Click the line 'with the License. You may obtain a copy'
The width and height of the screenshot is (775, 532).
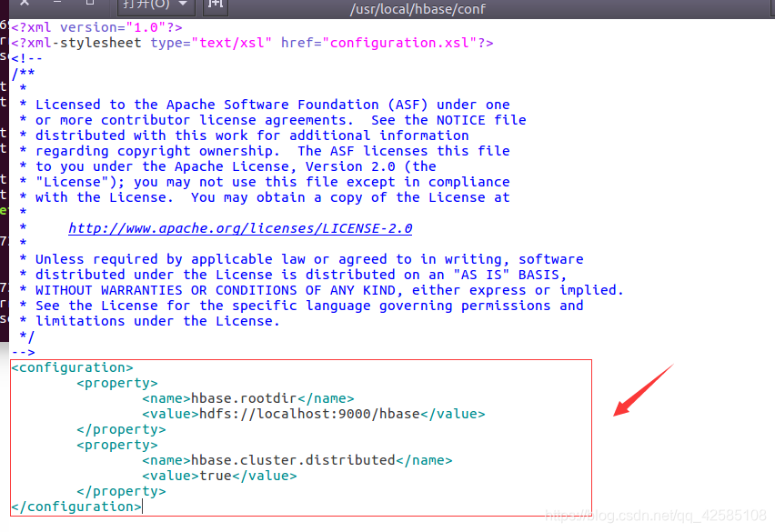[265, 197]
